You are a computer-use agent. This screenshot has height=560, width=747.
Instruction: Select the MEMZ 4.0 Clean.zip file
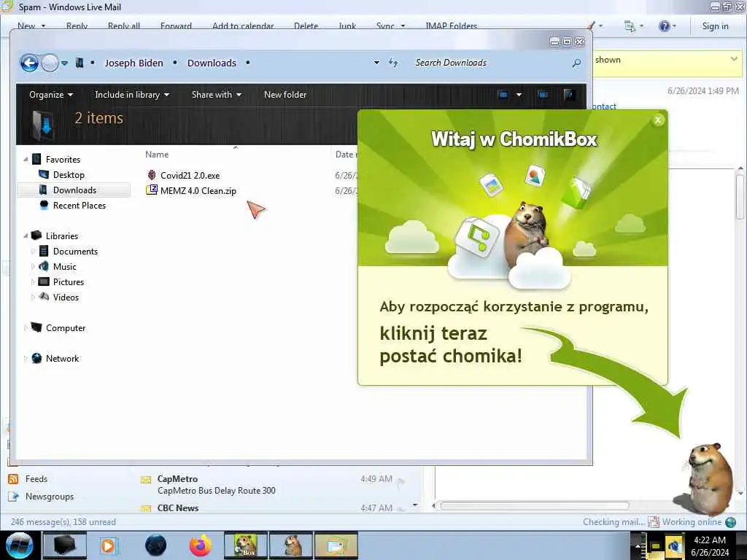coord(198,191)
